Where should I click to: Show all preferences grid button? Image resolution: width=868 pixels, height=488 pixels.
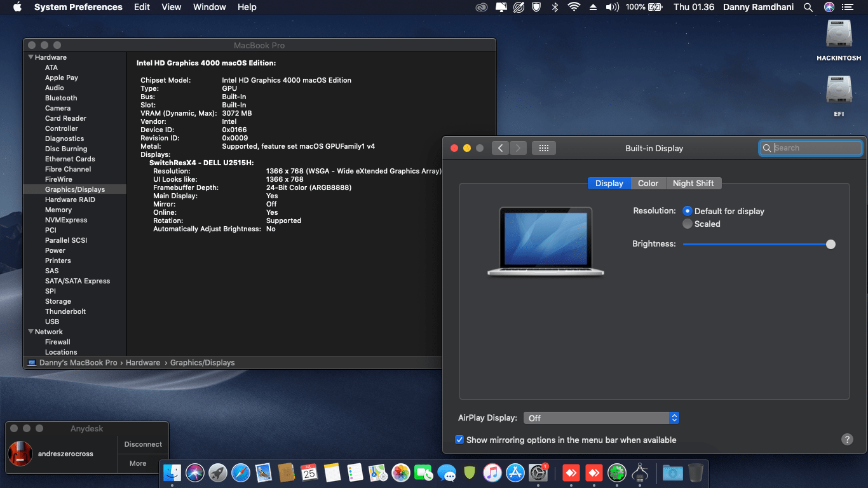tap(544, 148)
